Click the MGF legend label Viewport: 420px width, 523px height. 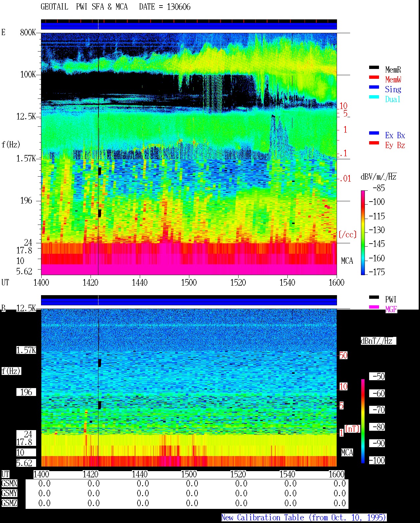point(391,309)
